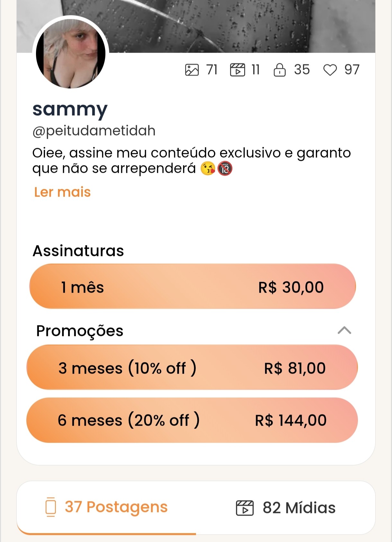Expand the bio with Ler mais
The height and width of the screenshot is (542, 392).
point(62,192)
